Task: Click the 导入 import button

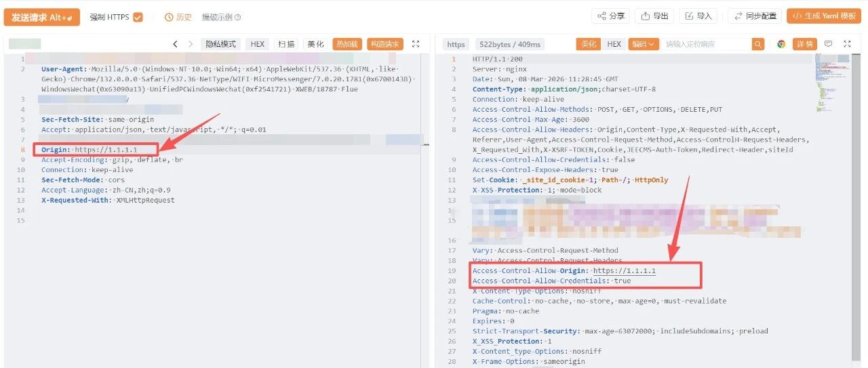Action: [x=698, y=16]
